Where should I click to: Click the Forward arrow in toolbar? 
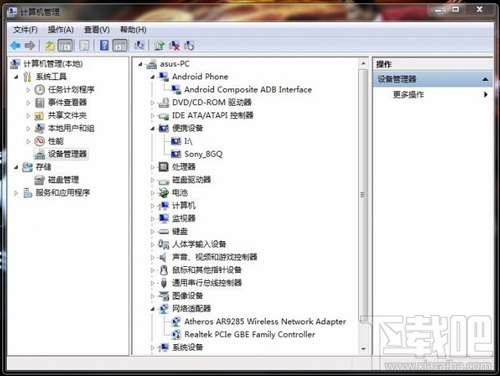[30, 45]
